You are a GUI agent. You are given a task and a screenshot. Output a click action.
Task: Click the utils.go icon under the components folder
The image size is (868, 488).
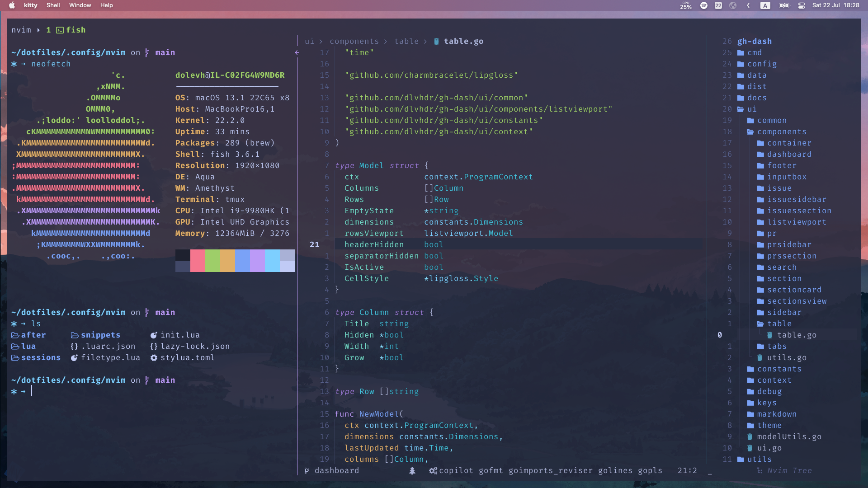pyautogui.click(x=761, y=357)
